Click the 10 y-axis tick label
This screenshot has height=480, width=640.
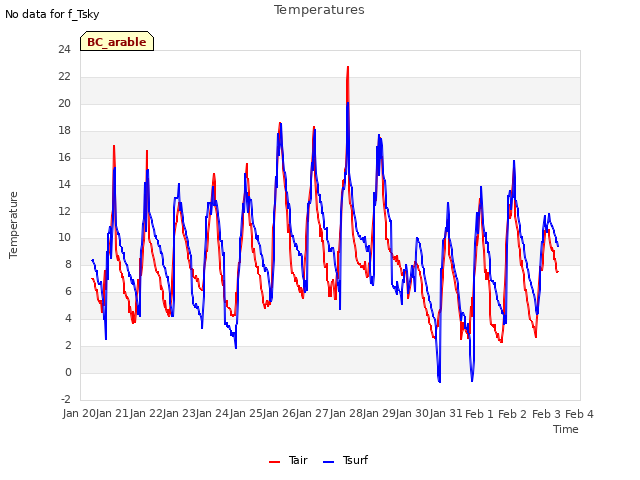click(64, 238)
